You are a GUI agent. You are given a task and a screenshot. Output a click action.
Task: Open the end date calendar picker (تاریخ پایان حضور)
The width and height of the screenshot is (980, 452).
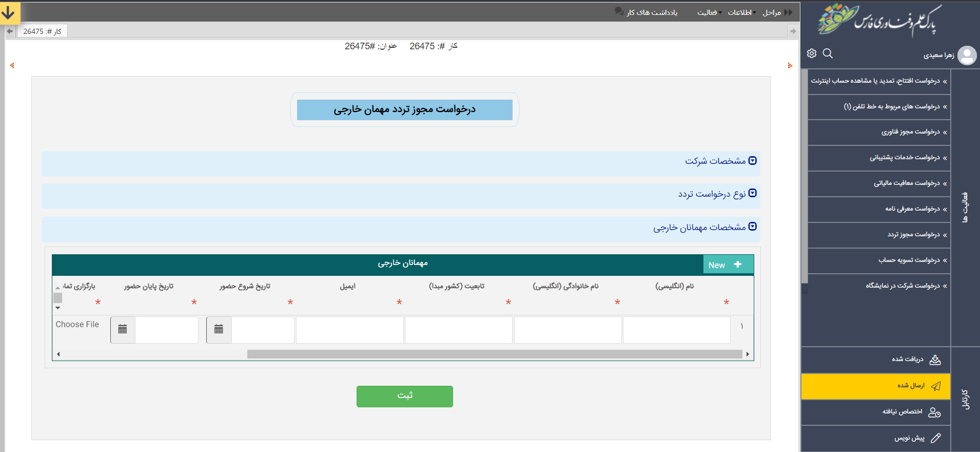[x=123, y=330]
